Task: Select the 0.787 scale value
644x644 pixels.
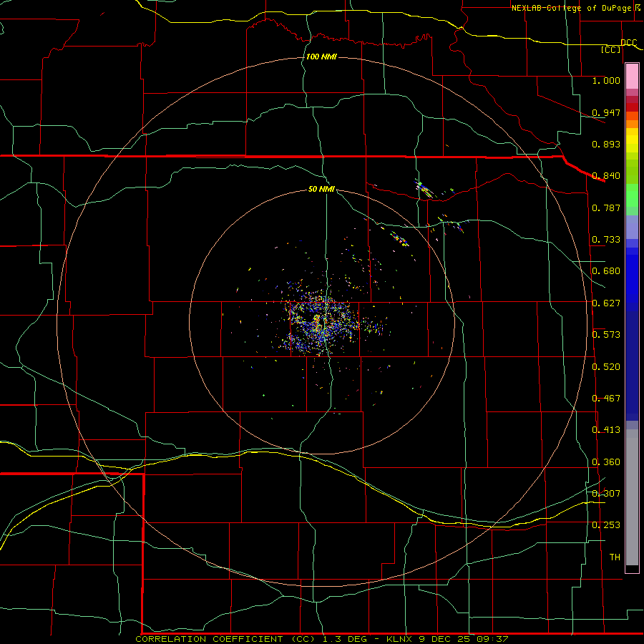Action: pyautogui.click(x=606, y=208)
